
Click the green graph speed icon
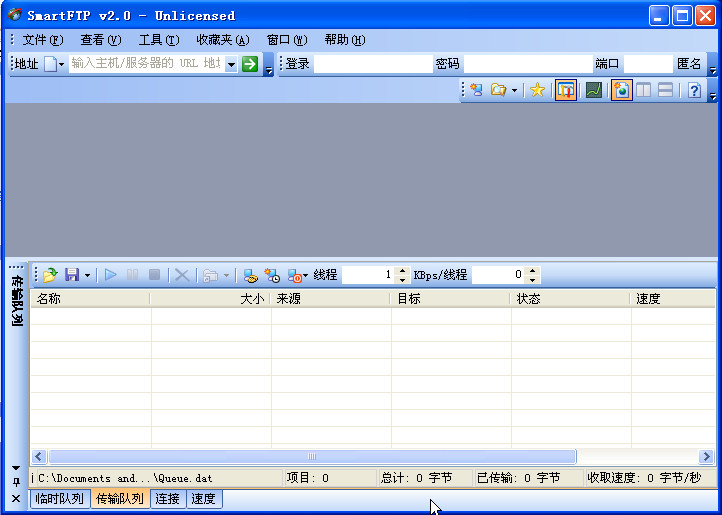(x=594, y=90)
